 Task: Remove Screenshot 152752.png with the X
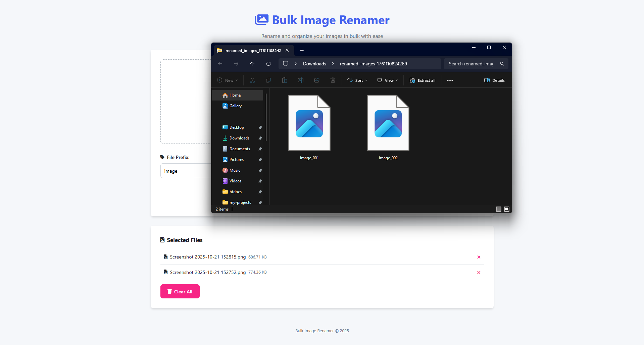479,273
